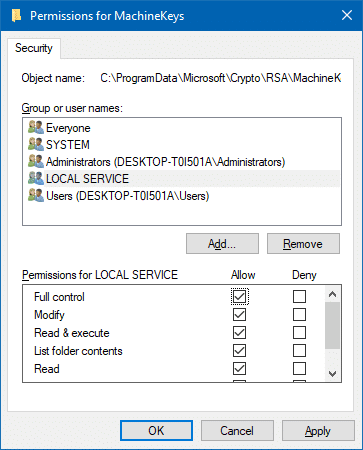The width and height of the screenshot is (363, 450).
Task: Click the permissions list scroll down arrow
Action: (x=332, y=373)
